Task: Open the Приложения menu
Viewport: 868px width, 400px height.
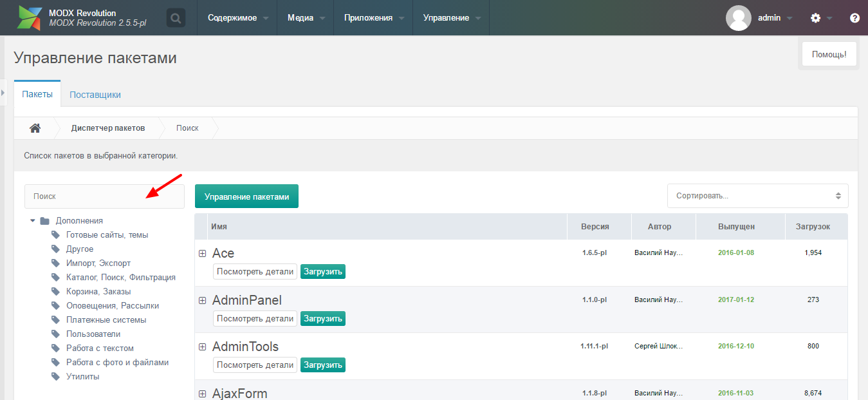Action: [374, 18]
